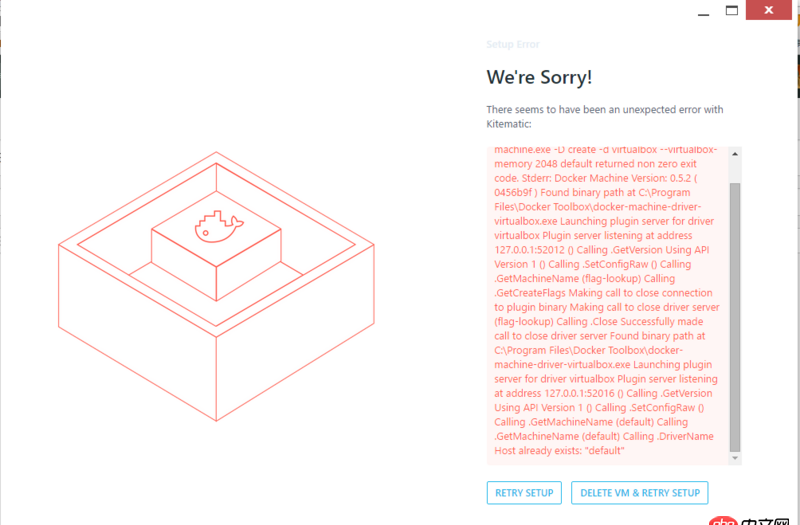800x525 pixels.
Task: Close the Kitematic window with red X
Action: [769, 10]
